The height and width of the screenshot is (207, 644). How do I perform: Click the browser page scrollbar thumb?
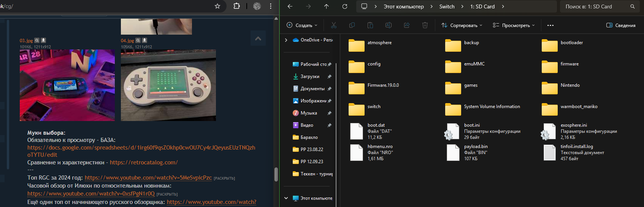[x=276, y=175]
